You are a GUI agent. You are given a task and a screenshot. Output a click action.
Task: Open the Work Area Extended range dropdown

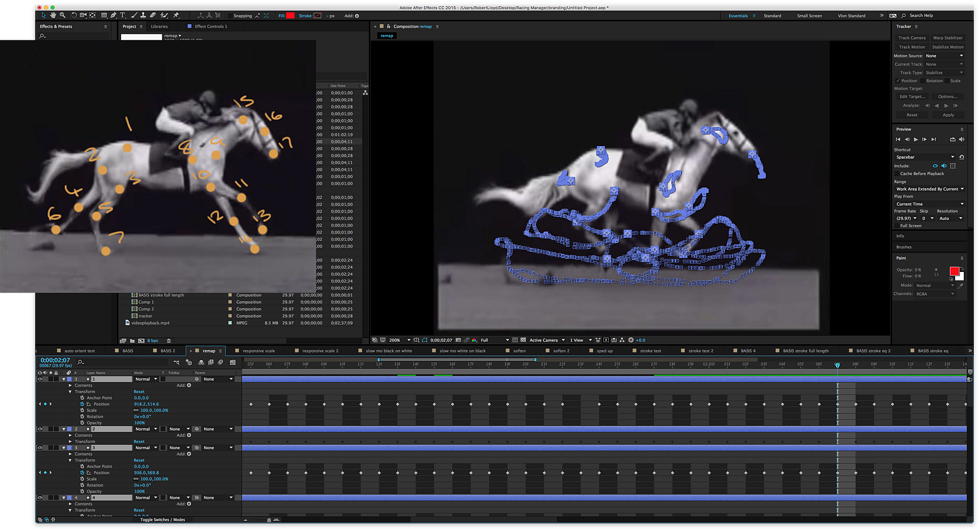pyautogui.click(x=929, y=189)
